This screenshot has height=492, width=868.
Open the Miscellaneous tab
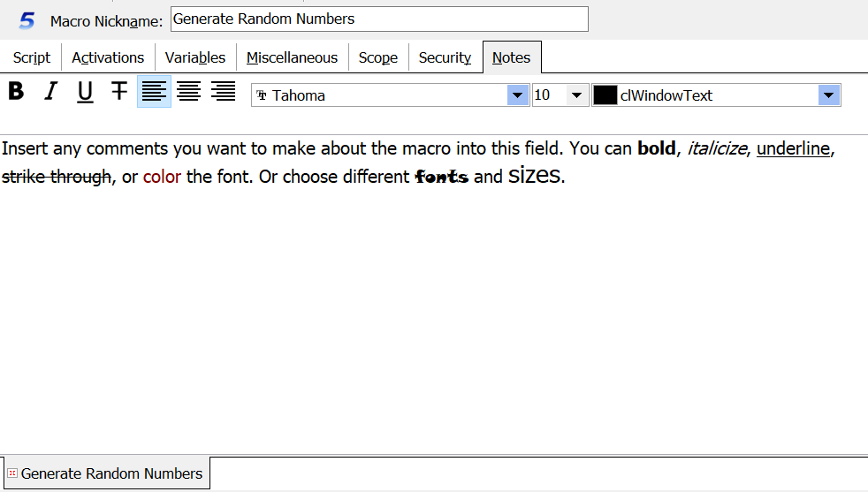pyautogui.click(x=292, y=57)
